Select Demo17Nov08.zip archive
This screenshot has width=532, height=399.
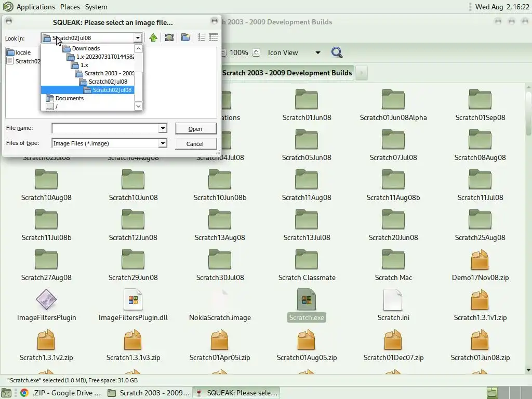click(x=480, y=265)
